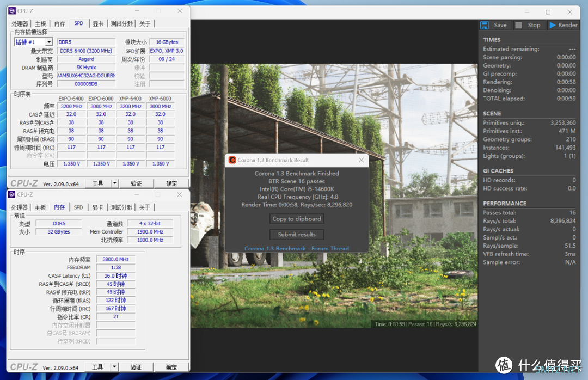The image size is (588, 380).
Task: Close the Corona Benchmark Result dialog
Action: pyautogui.click(x=361, y=160)
